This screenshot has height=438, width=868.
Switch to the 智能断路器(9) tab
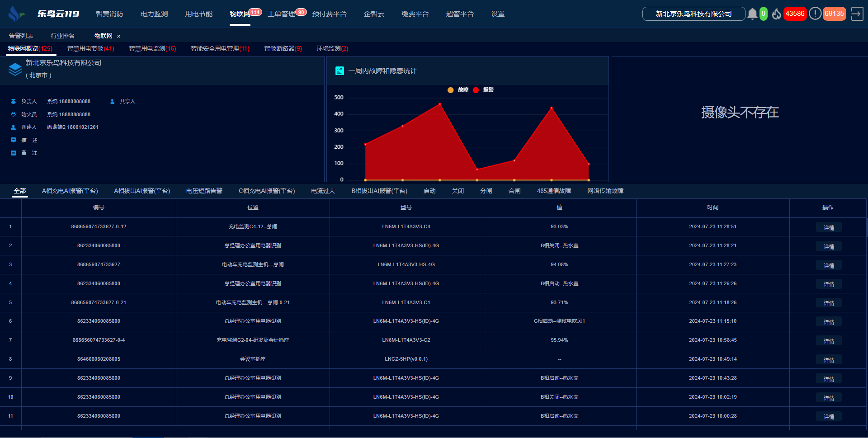(x=283, y=48)
